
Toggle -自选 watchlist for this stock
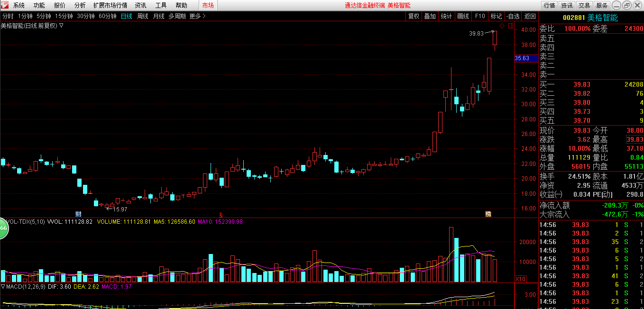513,16
